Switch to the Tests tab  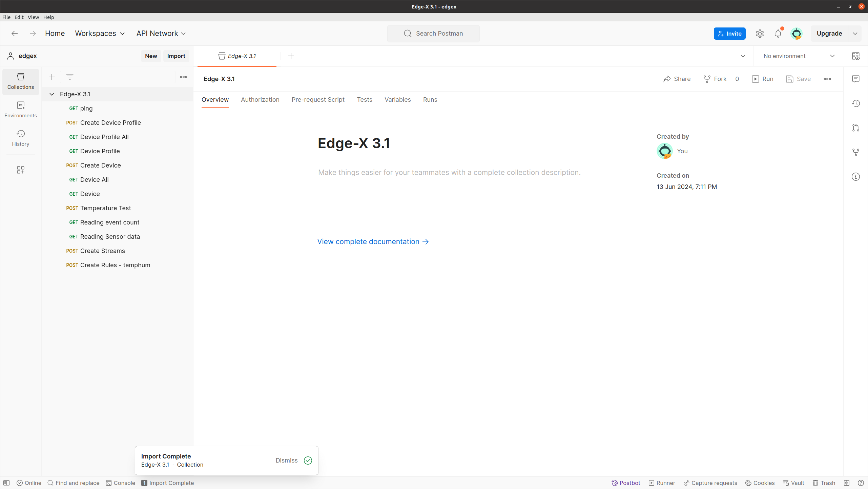[365, 100]
